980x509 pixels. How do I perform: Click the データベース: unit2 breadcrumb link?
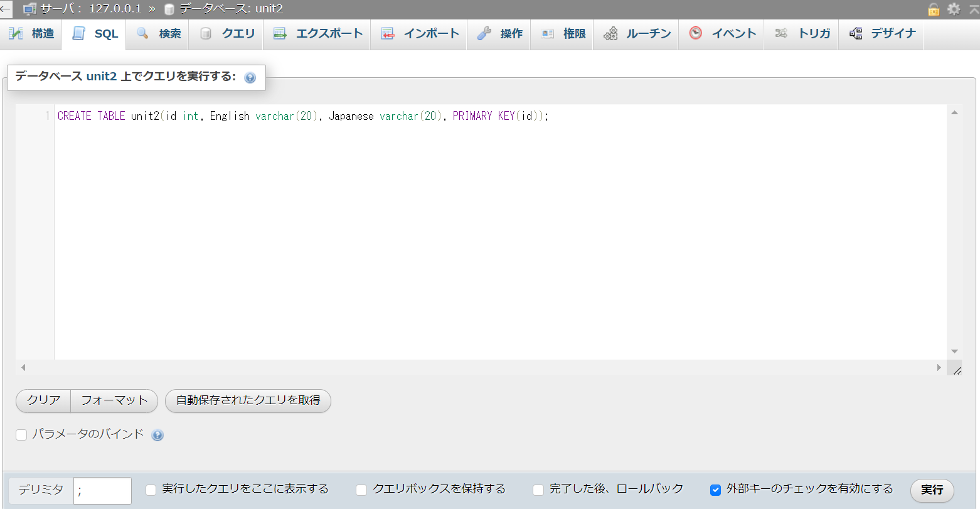click(231, 9)
